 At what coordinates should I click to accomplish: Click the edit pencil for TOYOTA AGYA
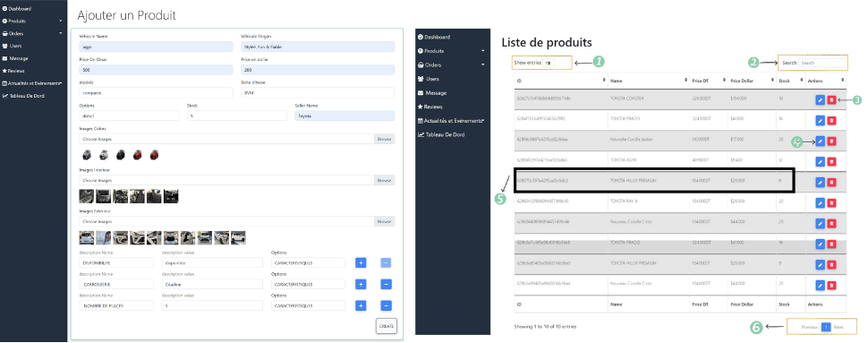(x=820, y=161)
